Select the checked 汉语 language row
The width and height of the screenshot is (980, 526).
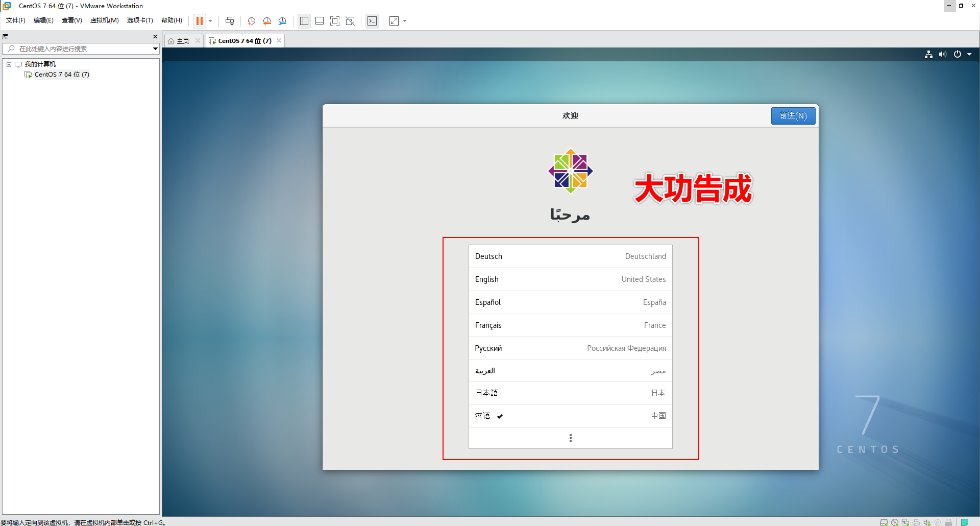coord(570,416)
